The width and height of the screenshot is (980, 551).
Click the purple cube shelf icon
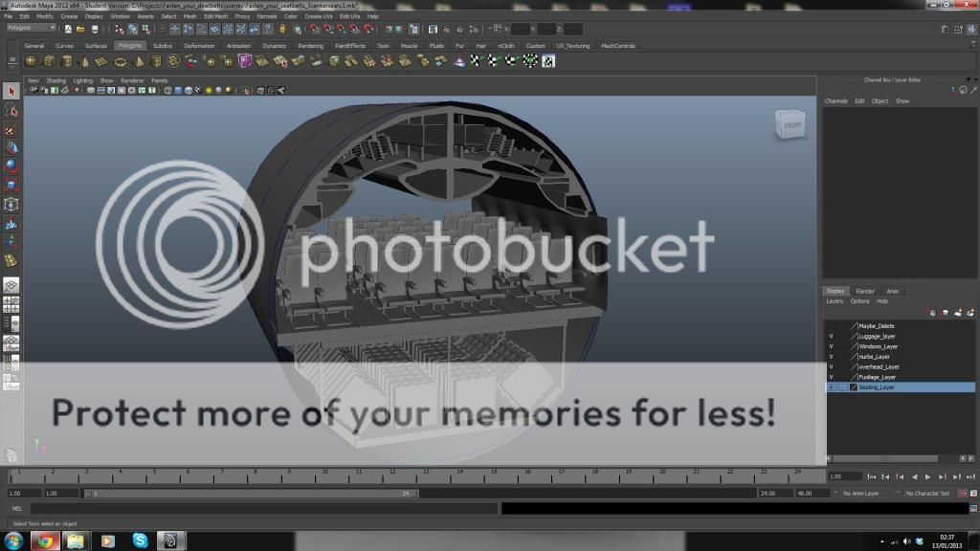pos(246,61)
